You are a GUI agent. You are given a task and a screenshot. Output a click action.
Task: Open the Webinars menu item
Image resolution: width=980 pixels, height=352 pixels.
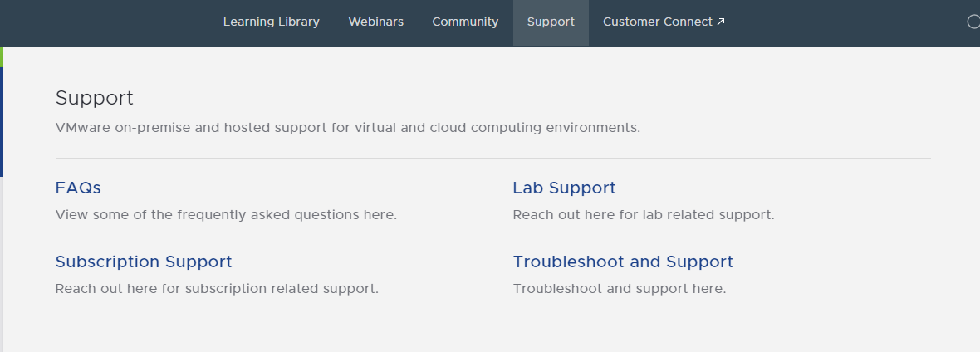click(x=375, y=22)
